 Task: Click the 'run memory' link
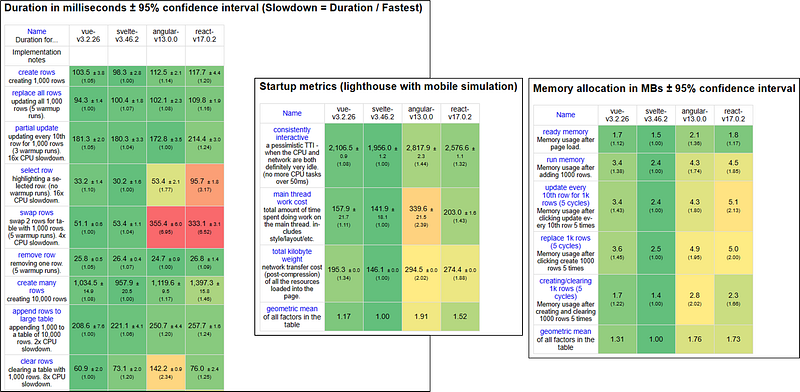[x=565, y=160]
